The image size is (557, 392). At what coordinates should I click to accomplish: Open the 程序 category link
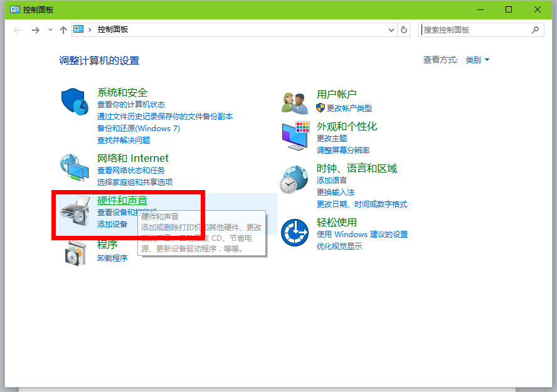[x=107, y=245]
